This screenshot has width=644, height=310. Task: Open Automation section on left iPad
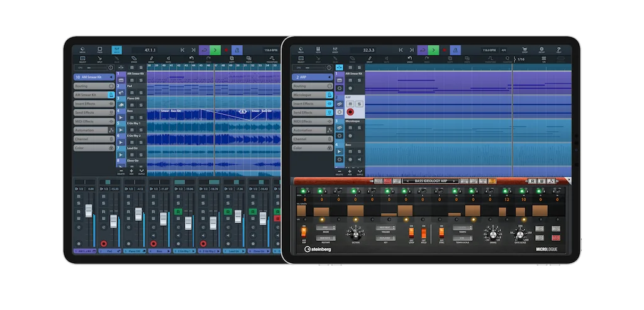(94, 130)
